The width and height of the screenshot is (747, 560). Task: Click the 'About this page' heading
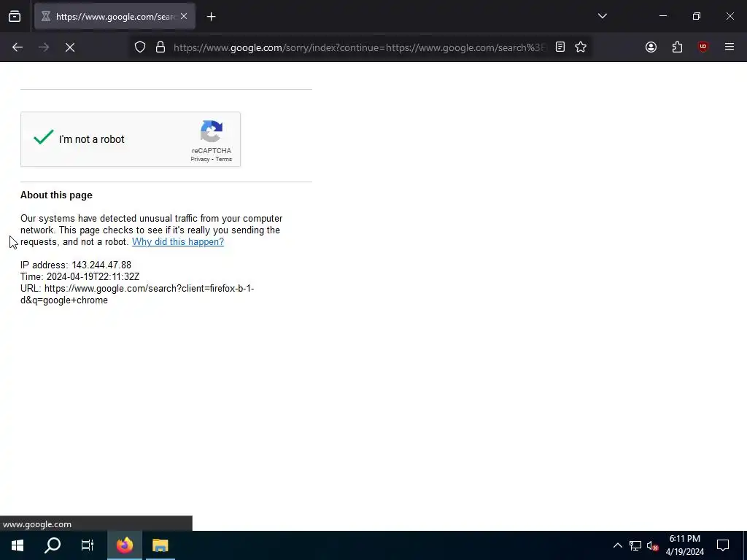56,195
